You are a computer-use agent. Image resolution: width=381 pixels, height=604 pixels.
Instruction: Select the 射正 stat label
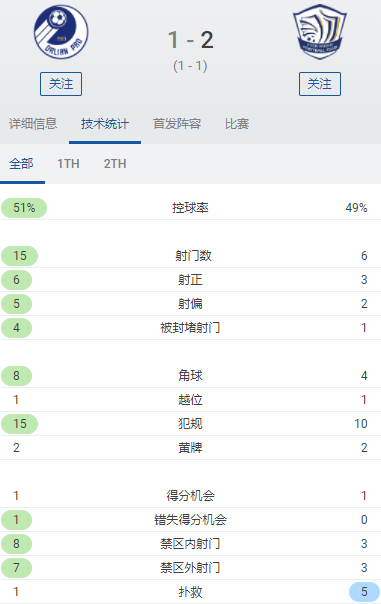tap(190, 280)
